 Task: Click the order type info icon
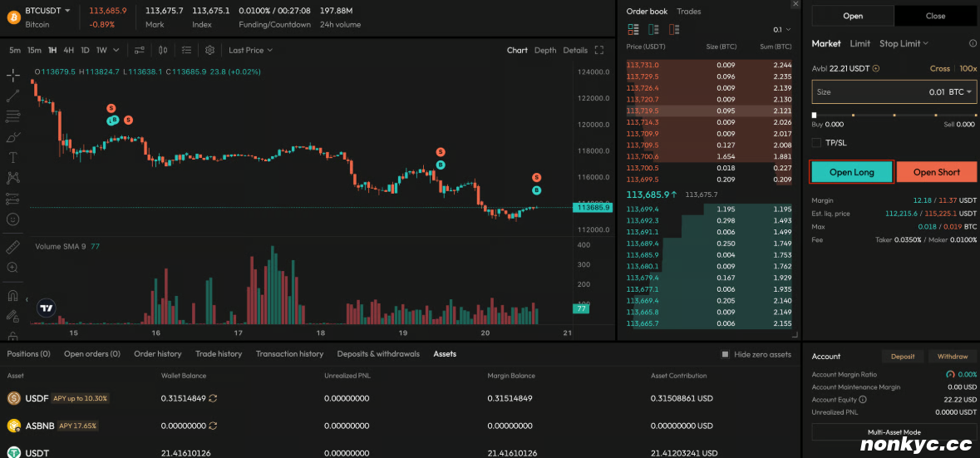pyautogui.click(x=973, y=44)
